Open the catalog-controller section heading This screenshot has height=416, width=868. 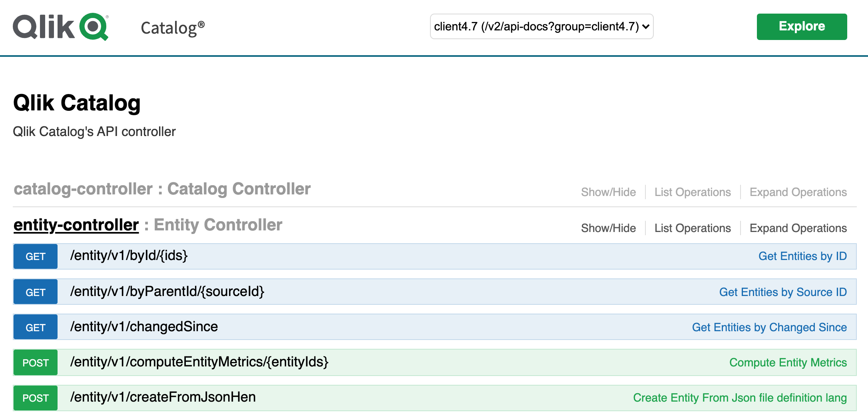pyautogui.click(x=82, y=189)
